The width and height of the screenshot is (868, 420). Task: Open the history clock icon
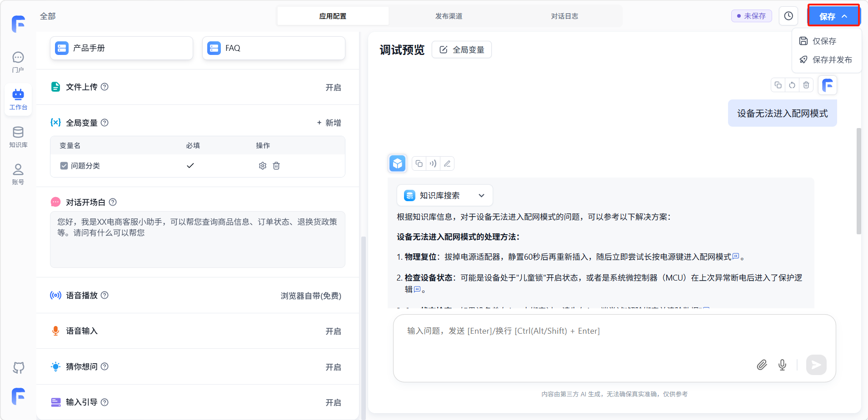[788, 16]
